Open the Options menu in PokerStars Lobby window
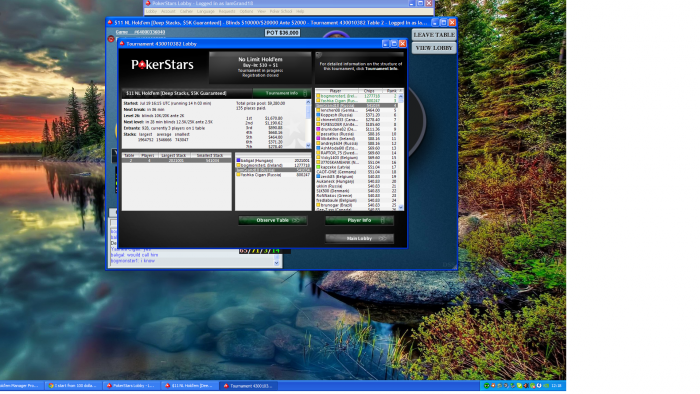Screen dimensions: 700x394 [246, 11]
